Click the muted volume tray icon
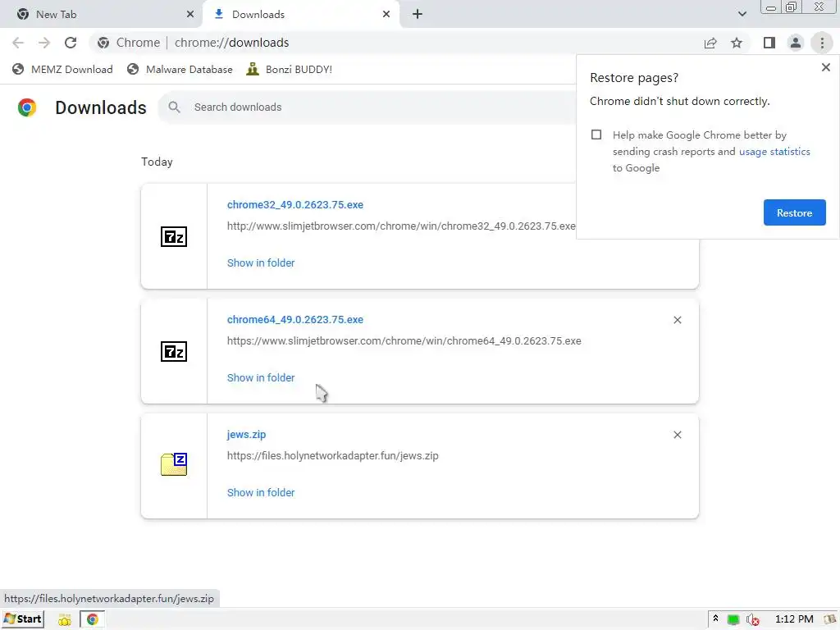This screenshot has height=630, width=840. pos(753,620)
